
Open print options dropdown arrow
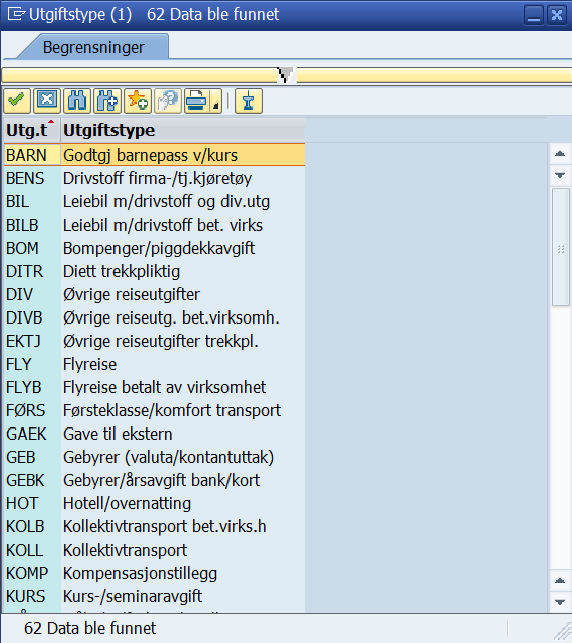tap(216, 101)
